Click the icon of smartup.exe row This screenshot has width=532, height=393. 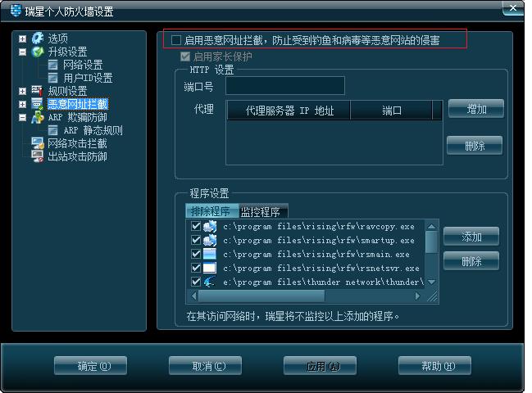tap(210, 240)
